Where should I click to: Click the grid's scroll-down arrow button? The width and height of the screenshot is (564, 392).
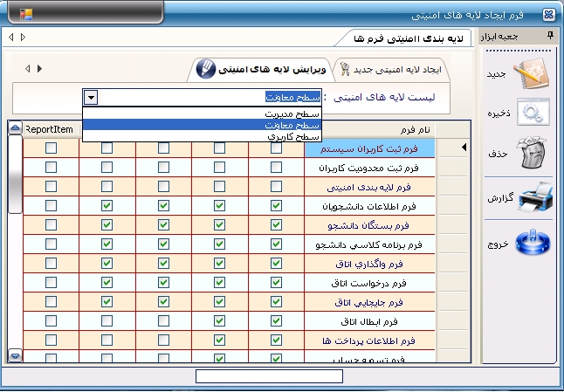point(15,355)
